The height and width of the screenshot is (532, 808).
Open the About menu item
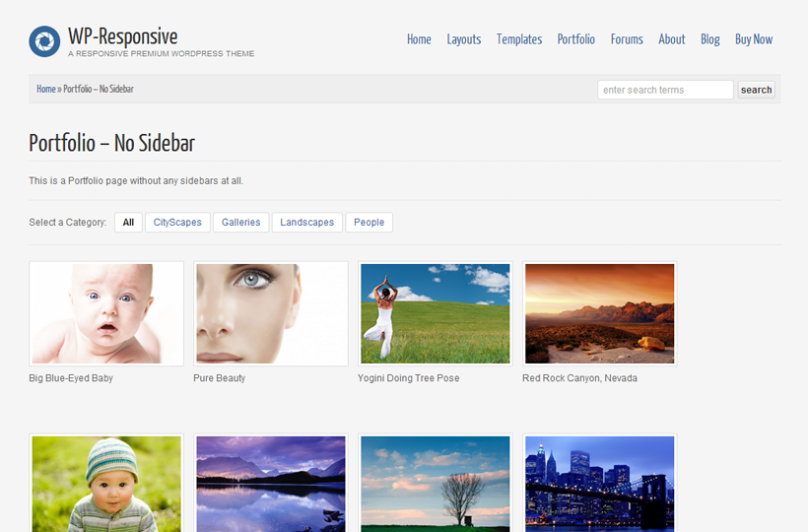tap(672, 39)
